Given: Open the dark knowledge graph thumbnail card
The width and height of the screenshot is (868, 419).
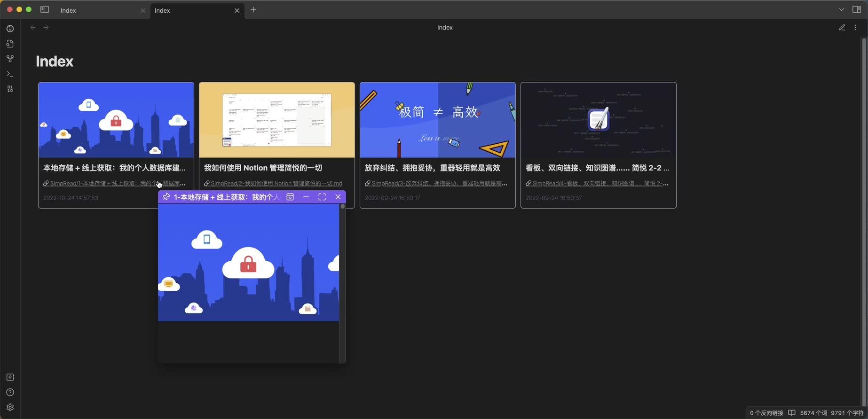Looking at the screenshot, I should pyautogui.click(x=599, y=120).
